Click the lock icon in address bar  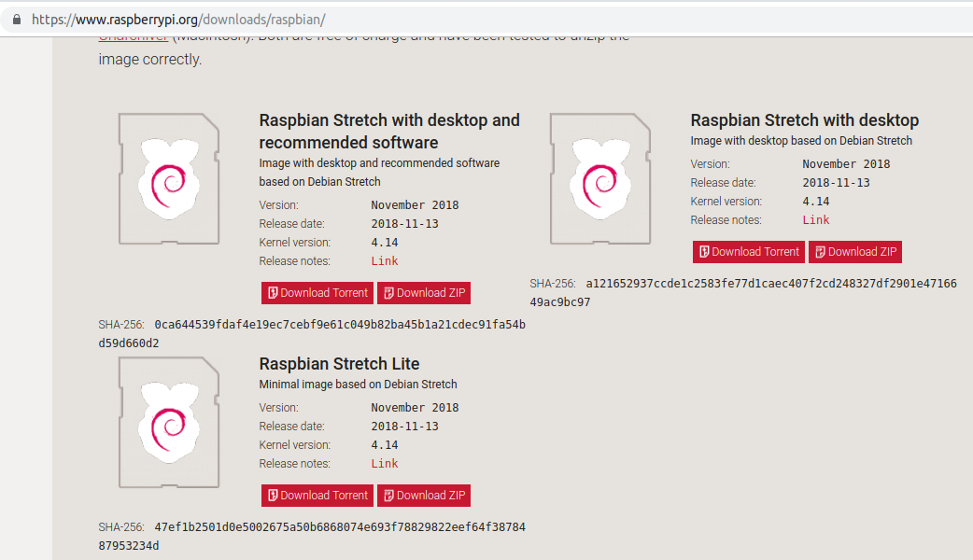pos(17,20)
